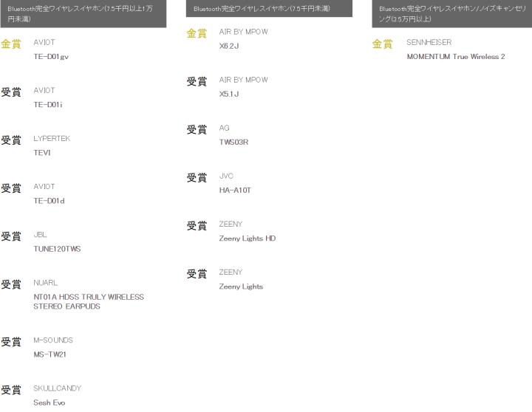Click the 金賞 badge beside X6.2J
Viewport: 532px width, 412px height.
(197, 34)
